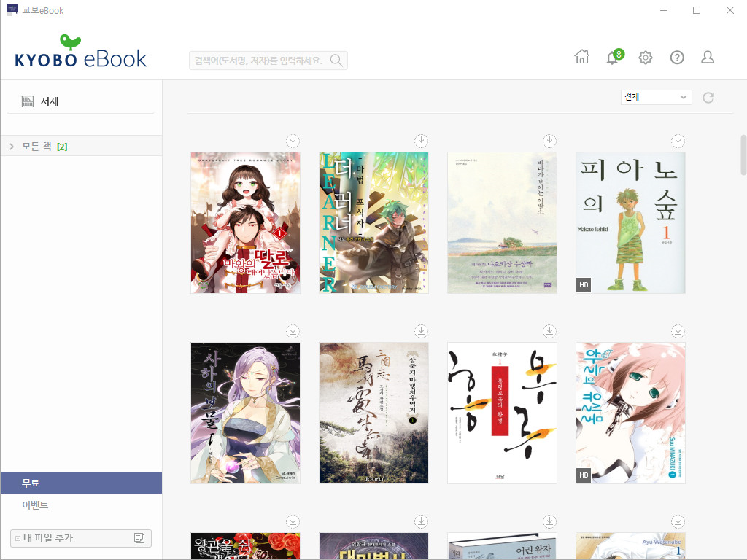This screenshot has width=747, height=560.
Task: Download the 홍루몽 book
Action: pos(550,330)
